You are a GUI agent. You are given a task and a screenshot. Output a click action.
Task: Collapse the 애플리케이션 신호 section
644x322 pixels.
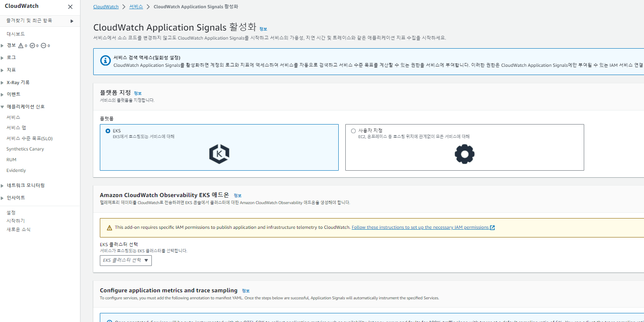2,107
